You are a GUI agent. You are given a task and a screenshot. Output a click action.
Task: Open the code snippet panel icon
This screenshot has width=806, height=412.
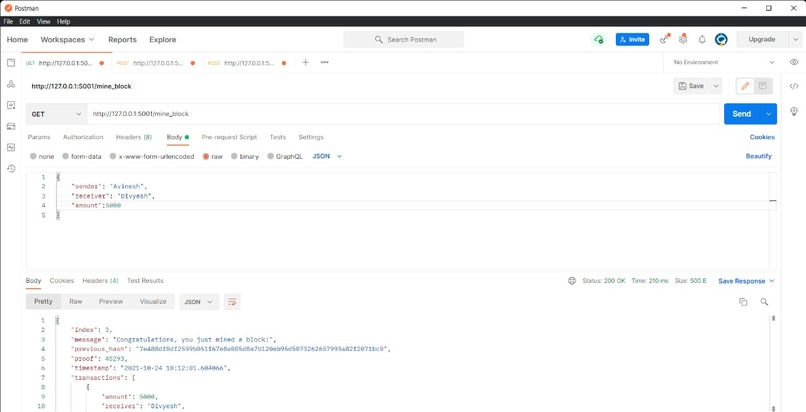[794, 86]
